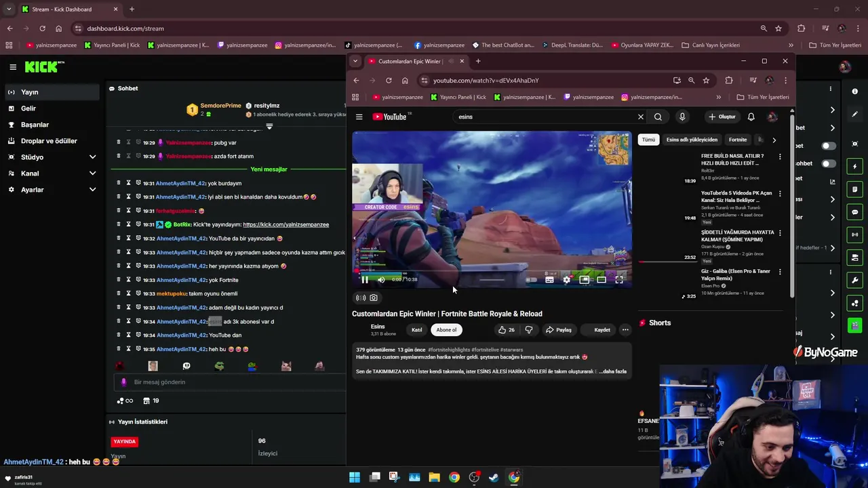Open the kick.com/yalnizsempanzee link in chat
This screenshot has height=488, width=868.
click(285, 224)
